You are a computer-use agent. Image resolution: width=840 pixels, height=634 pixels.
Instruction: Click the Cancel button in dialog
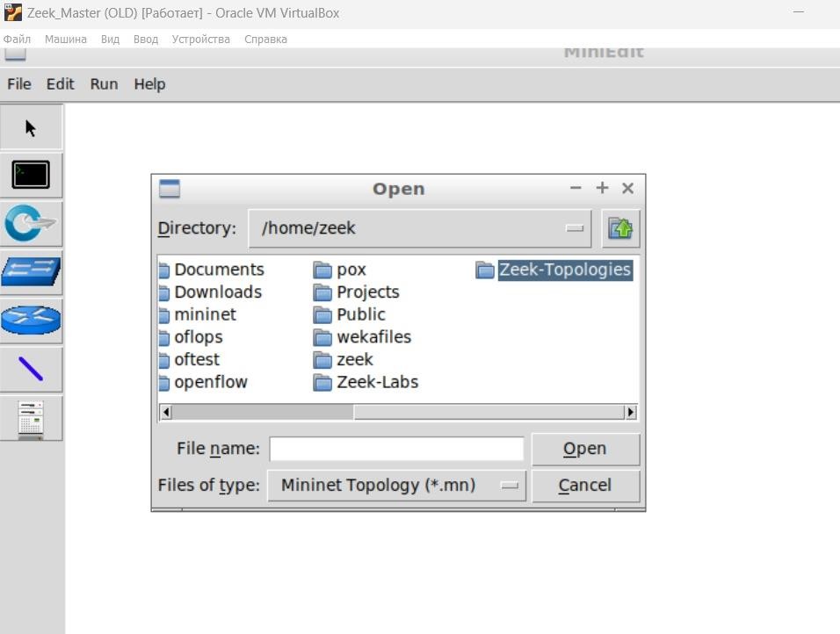click(585, 485)
